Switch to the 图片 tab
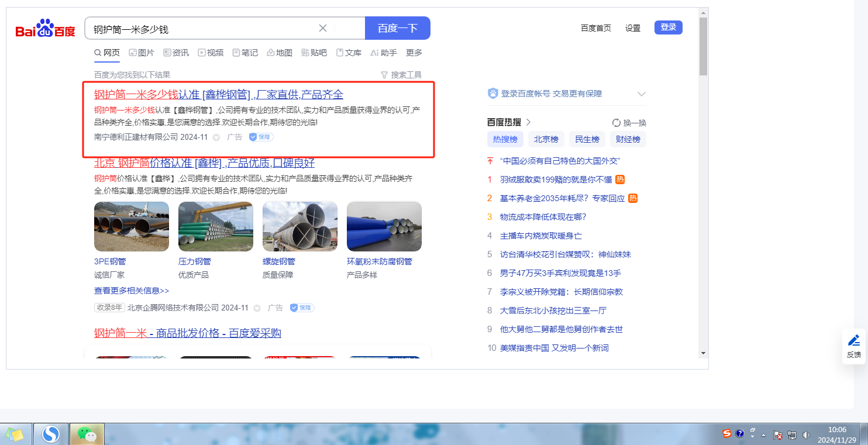 coord(142,53)
